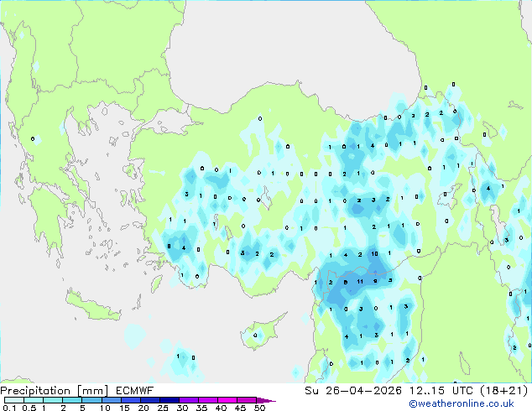Click the '(18+21)' forecast step text
The height and width of the screenshot is (411, 532).
click(503, 391)
